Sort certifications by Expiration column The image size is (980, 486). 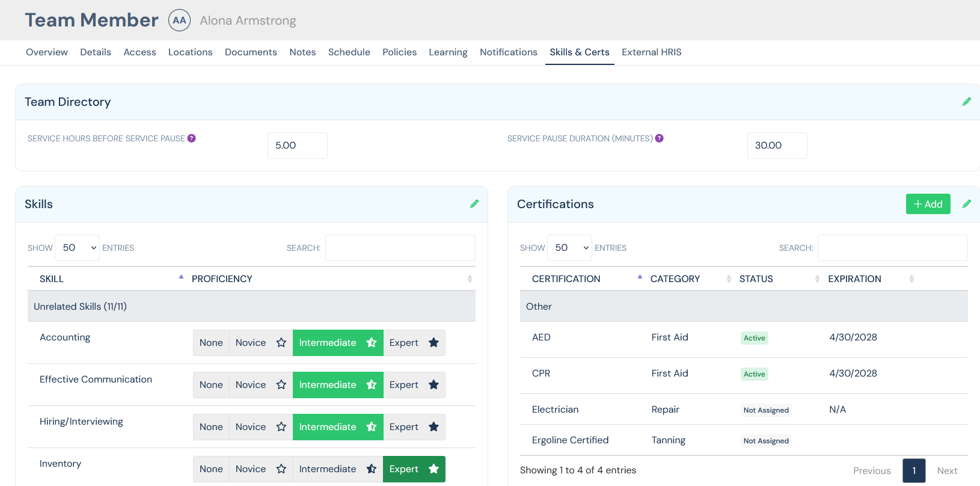pos(911,279)
